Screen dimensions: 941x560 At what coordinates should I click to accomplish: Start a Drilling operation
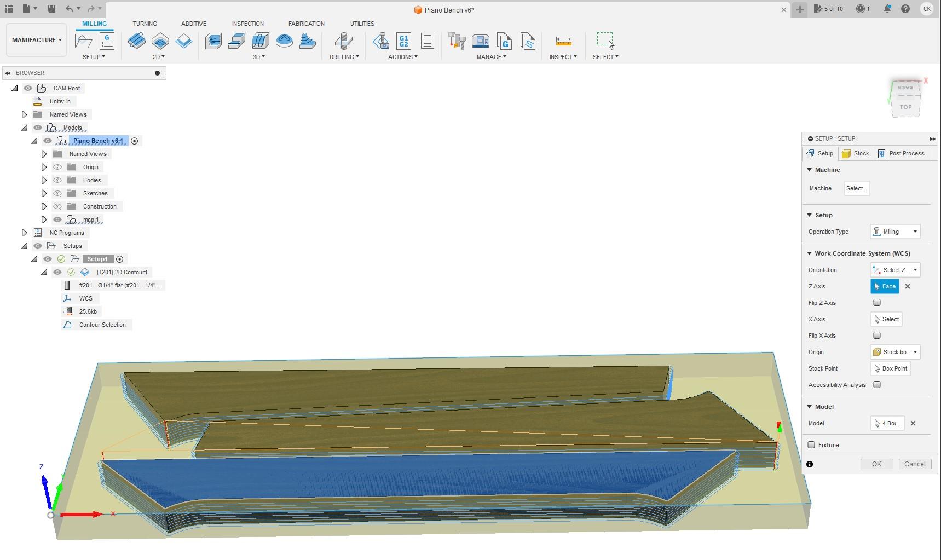coord(343,41)
